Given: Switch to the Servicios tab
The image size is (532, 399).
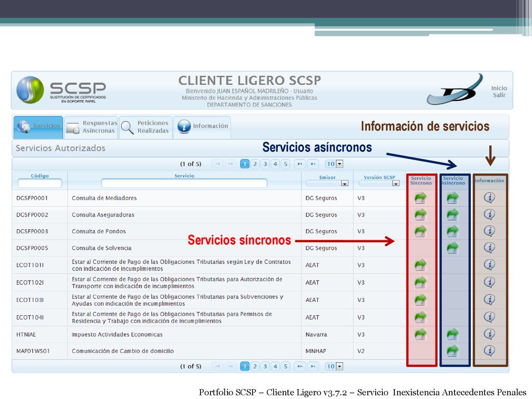Looking at the screenshot, I should click(38, 127).
